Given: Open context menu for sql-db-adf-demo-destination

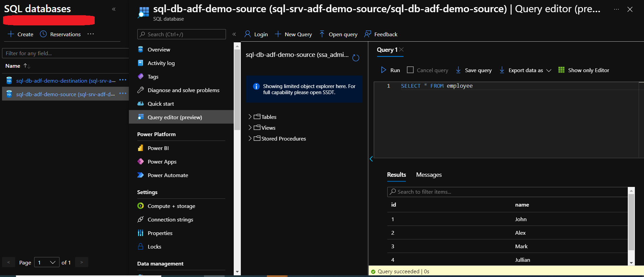Looking at the screenshot, I should coord(123,80).
